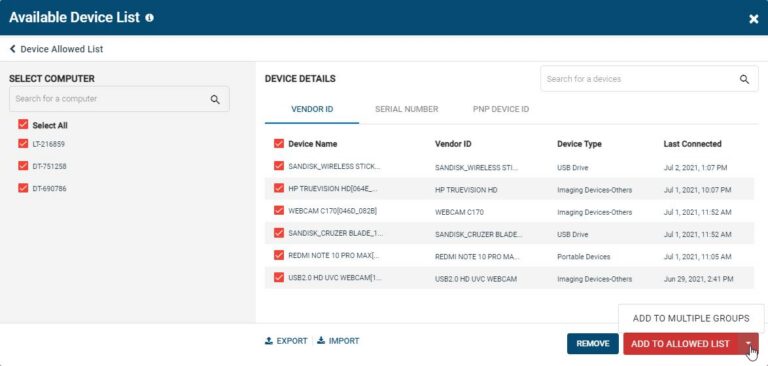
Task: Uncheck computer DT-751258
Action: point(23,166)
